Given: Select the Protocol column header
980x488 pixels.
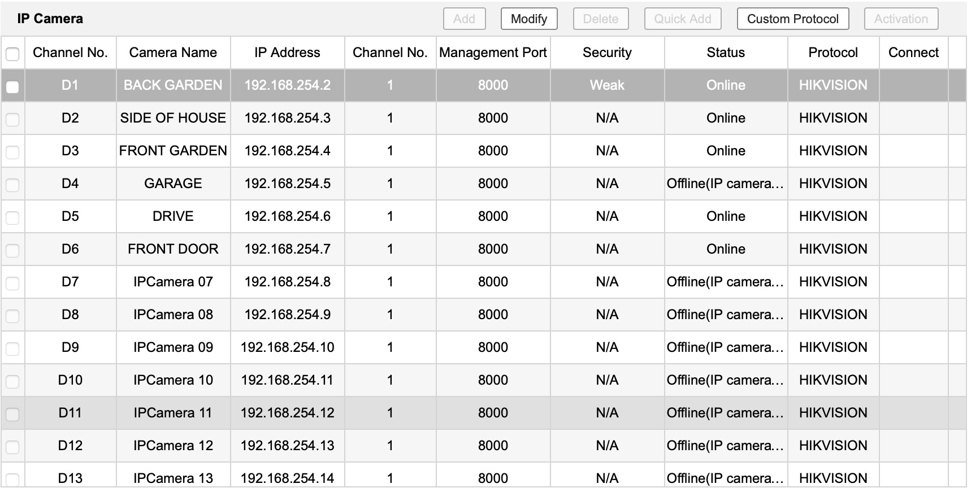Looking at the screenshot, I should point(833,53).
